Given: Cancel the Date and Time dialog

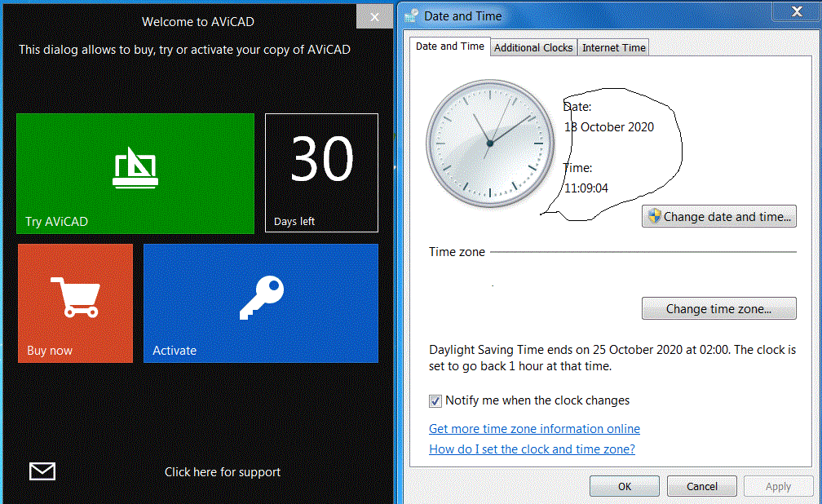Looking at the screenshot, I should click(702, 487).
